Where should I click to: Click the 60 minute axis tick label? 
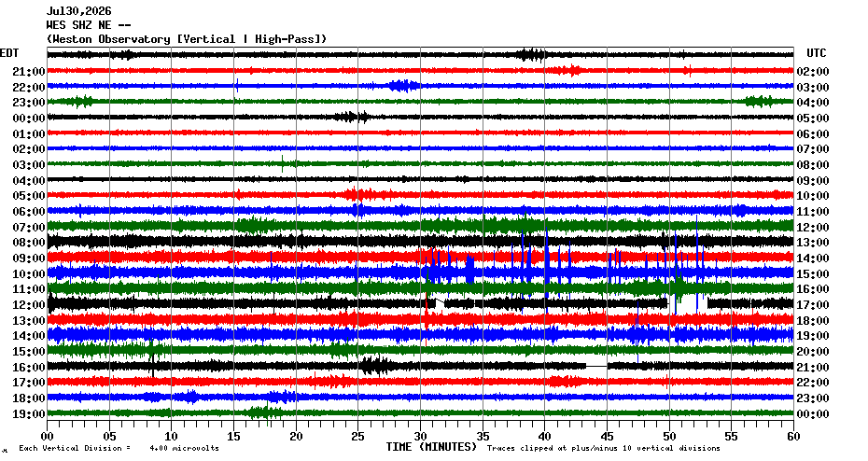click(794, 437)
